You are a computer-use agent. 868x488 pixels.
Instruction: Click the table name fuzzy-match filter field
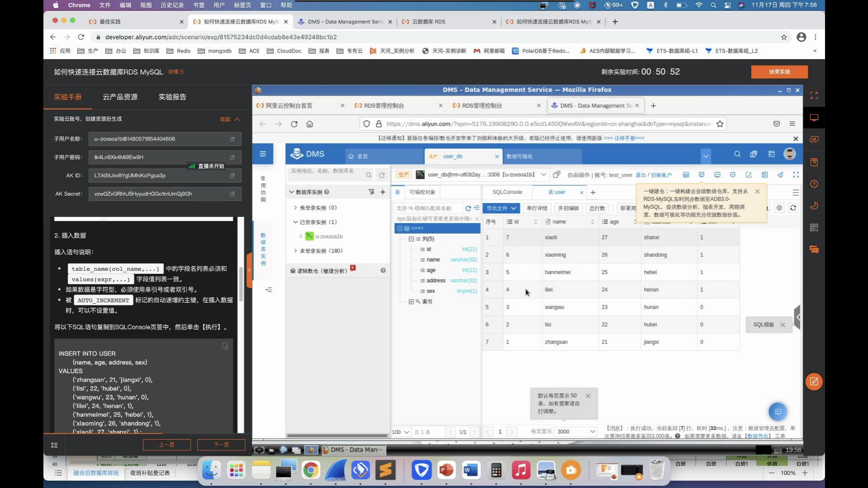pyautogui.click(x=429, y=208)
